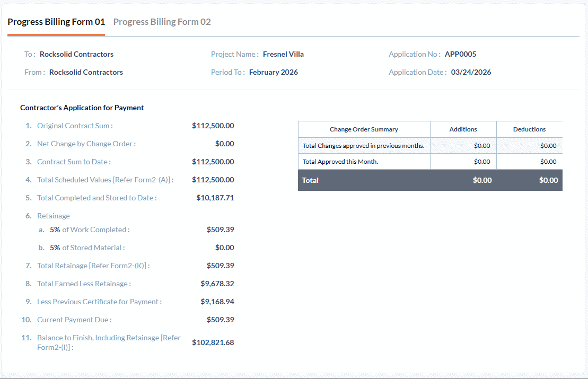588x379 pixels.
Task: Click Contract Sum to Date amount $112,500.00
Action: tap(213, 162)
